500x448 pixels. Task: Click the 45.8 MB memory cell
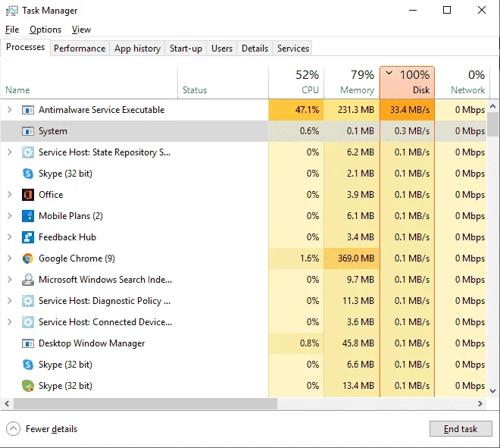[x=352, y=343]
